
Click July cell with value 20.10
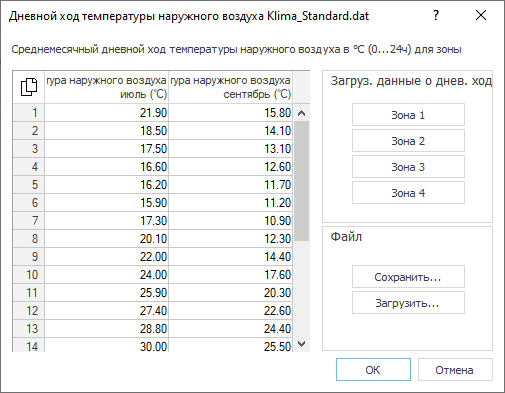click(107, 239)
